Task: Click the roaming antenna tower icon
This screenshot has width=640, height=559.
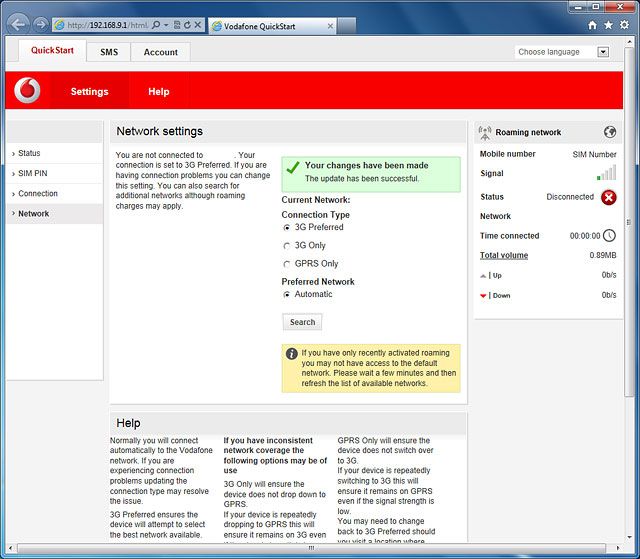Action: pos(485,132)
